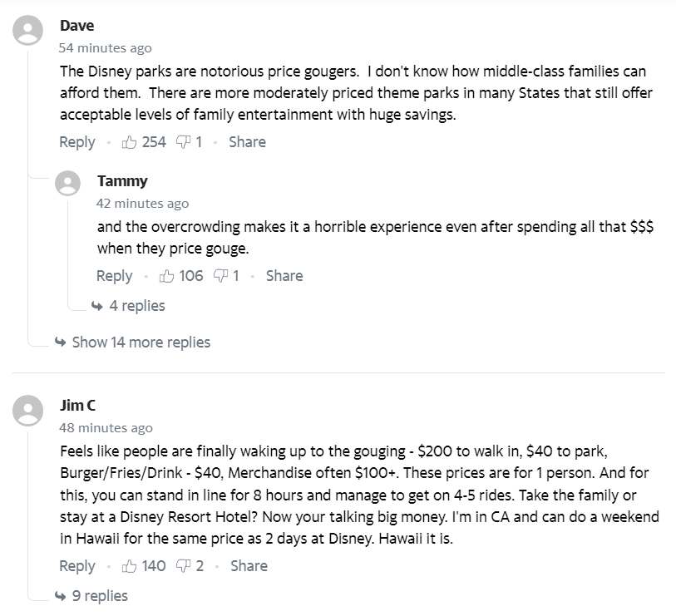Image resolution: width=676 pixels, height=616 pixels.
Task: Upvote Jim C's comment
Action: click(129, 566)
